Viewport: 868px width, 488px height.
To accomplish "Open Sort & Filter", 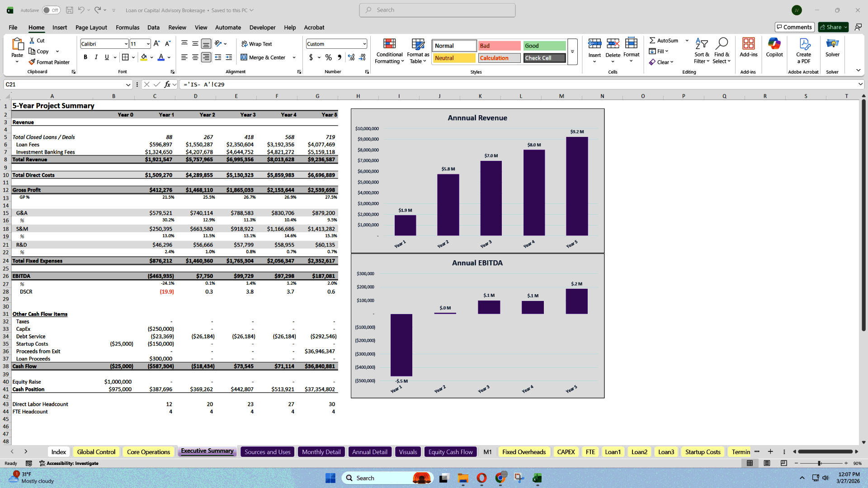I will pos(701,51).
